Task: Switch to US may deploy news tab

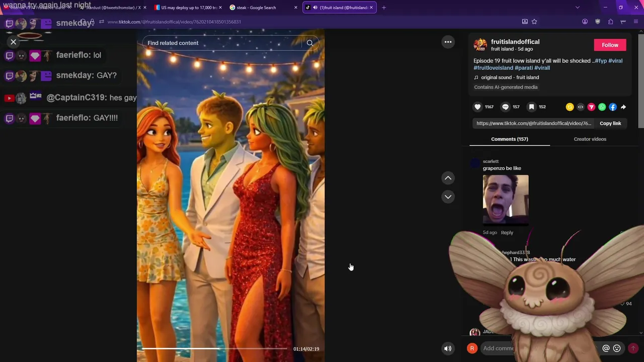Action: click(x=188, y=8)
